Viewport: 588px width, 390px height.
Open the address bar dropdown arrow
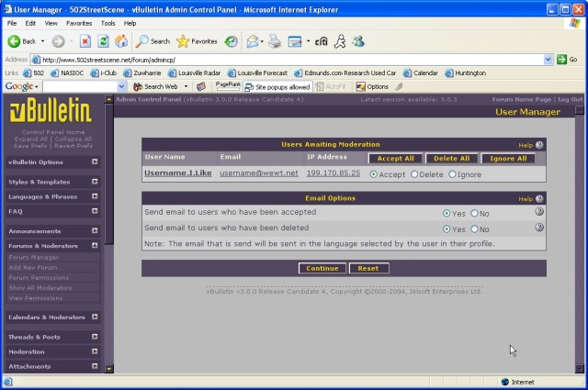[x=548, y=60]
